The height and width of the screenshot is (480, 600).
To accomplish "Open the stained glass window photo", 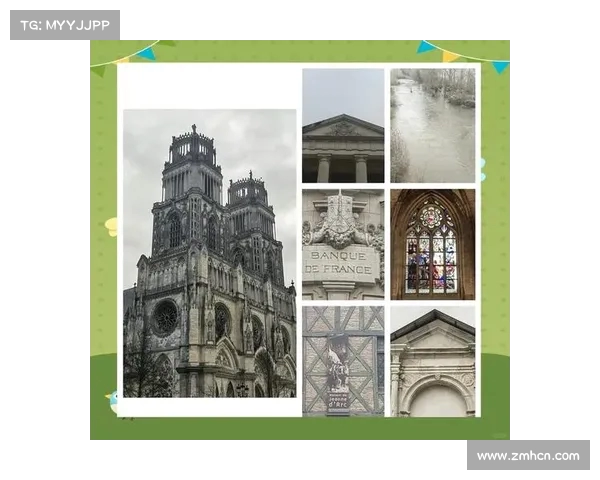I will pos(432,244).
